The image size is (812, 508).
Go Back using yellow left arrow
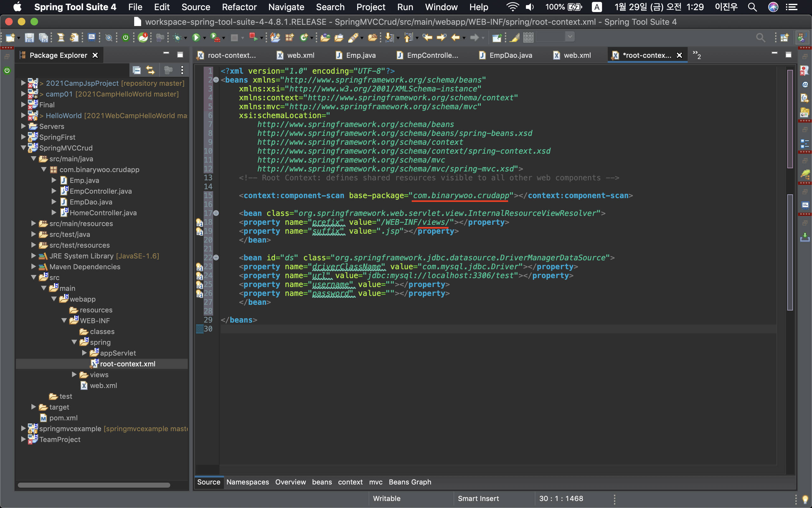[x=455, y=37]
